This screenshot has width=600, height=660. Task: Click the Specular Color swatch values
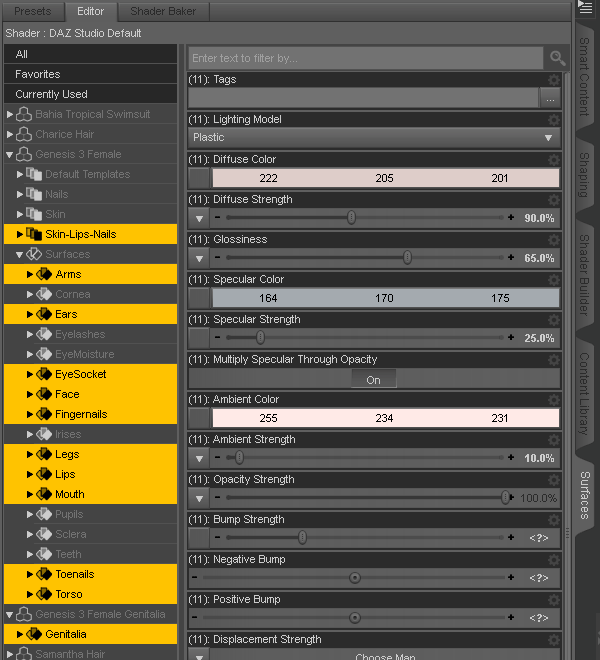point(386,298)
